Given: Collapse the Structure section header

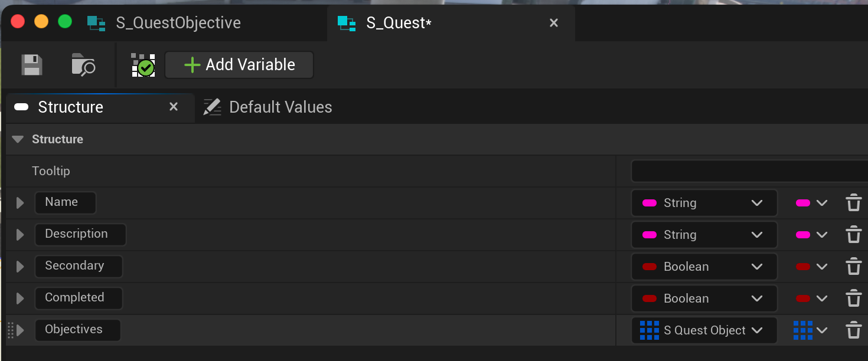Looking at the screenshot, I should pyautogui.click(x=18, y=139).
